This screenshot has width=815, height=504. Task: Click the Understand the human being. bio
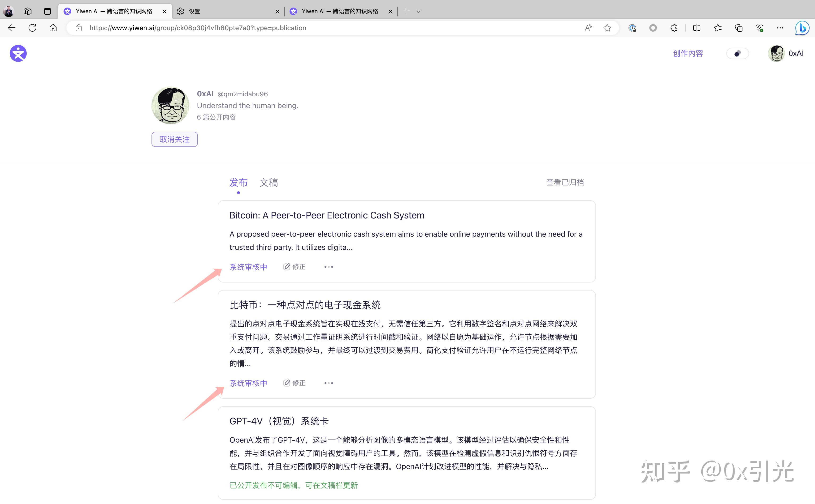coord(247,105)
